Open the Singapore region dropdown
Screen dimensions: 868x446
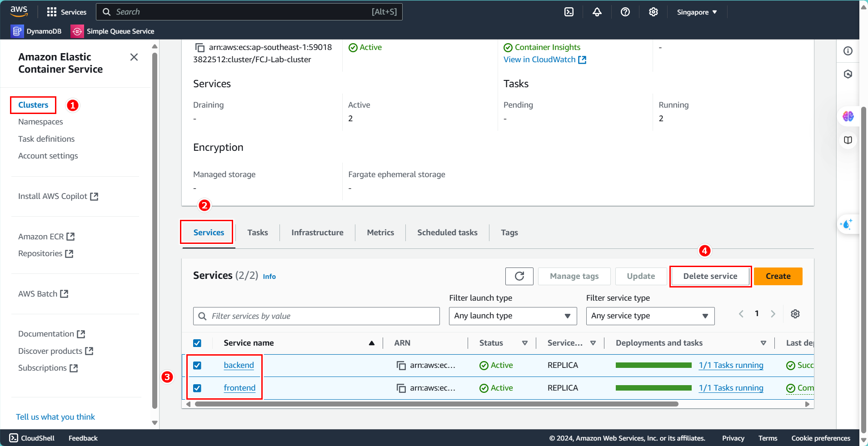coord(697,12)
